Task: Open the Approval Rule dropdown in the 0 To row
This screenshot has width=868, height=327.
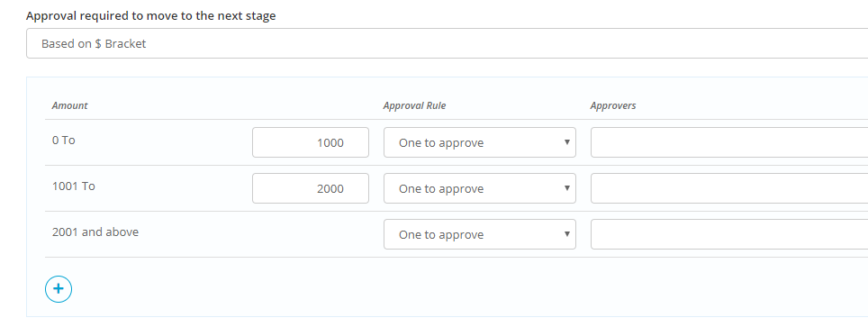Action: [x=479, y=142]
